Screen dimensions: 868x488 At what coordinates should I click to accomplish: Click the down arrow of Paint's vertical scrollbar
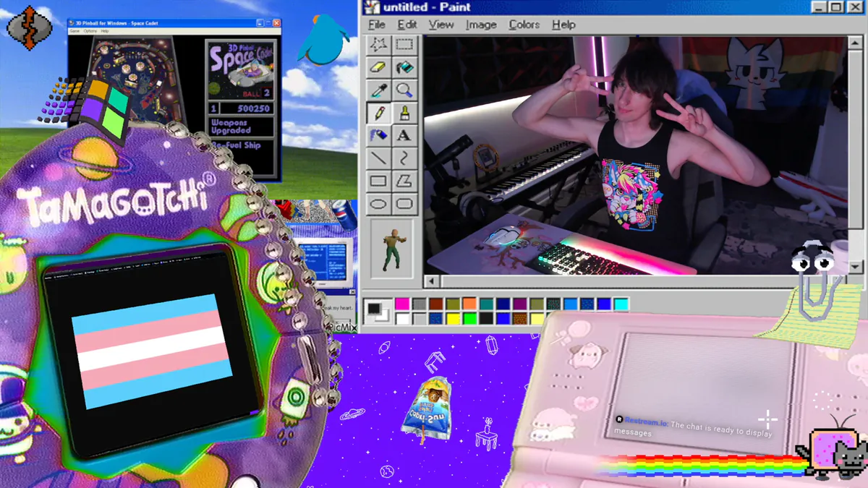coord(855,267)
